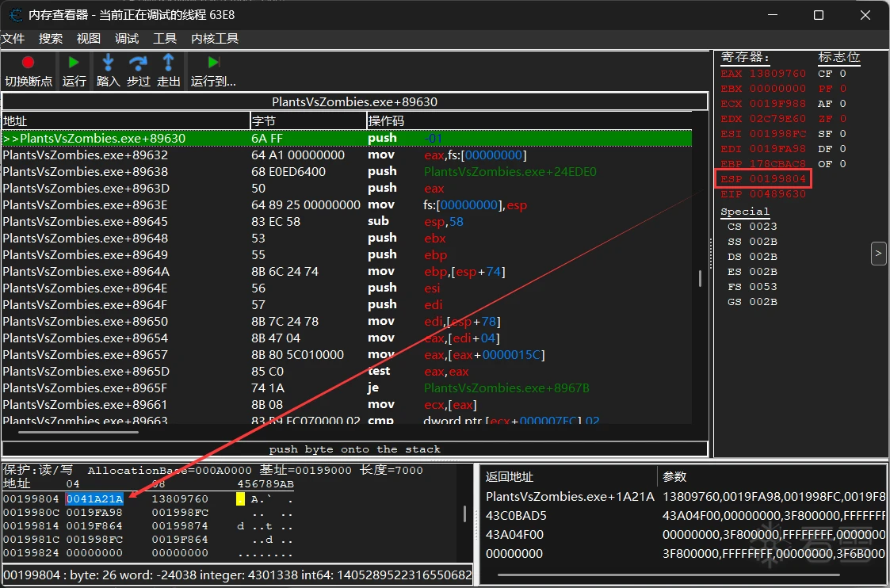Viewport: 890px width, 588px height.
Task: Click the EDX 02C79E60 register
Action: click(x=763, y=119)
